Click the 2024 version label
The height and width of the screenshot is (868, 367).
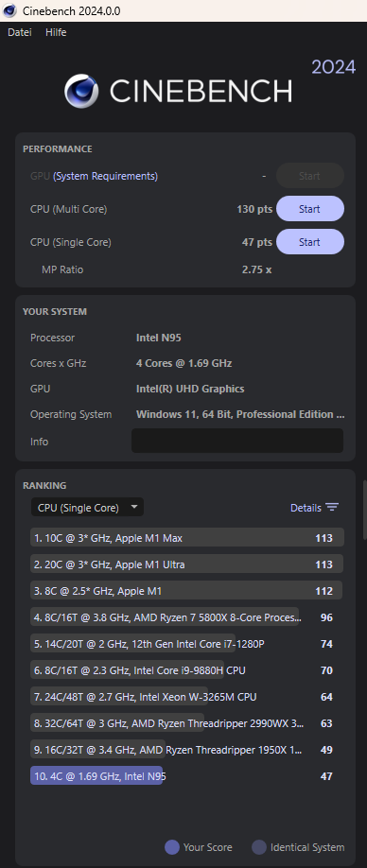[x=334, y=67]
